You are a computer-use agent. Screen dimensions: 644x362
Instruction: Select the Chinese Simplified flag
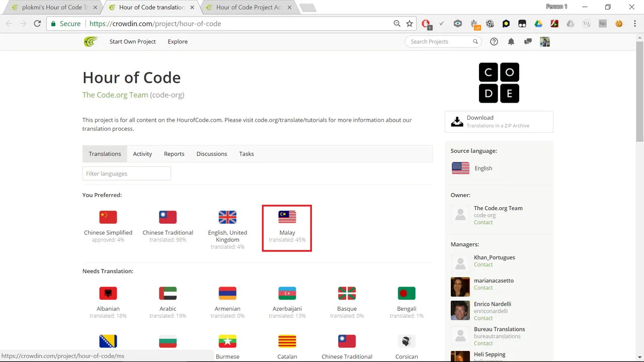[x=108, y=217]
